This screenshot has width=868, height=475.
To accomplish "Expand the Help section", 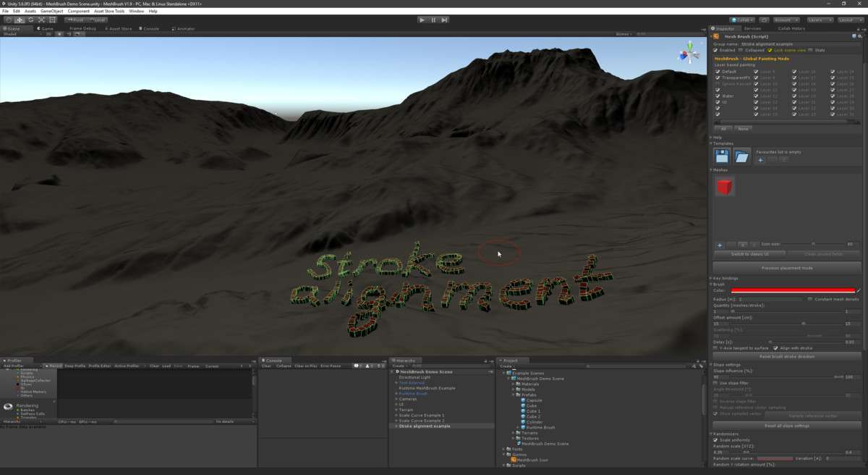I will point(717,137).
